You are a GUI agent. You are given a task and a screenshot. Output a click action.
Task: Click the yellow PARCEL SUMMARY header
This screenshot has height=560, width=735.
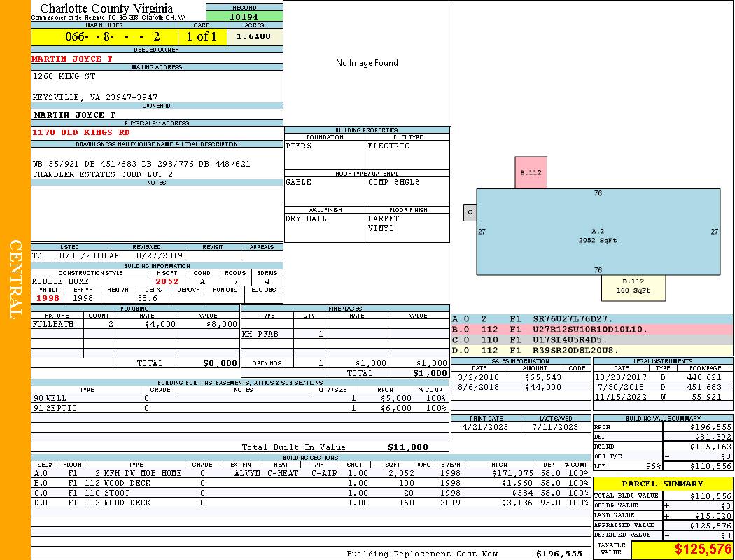(x=663, y=484)
